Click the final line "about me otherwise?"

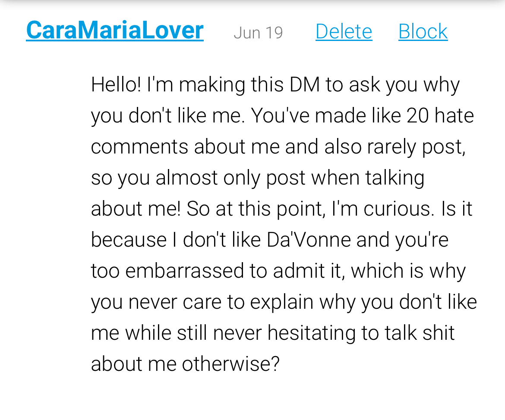[x=185, y=364]
